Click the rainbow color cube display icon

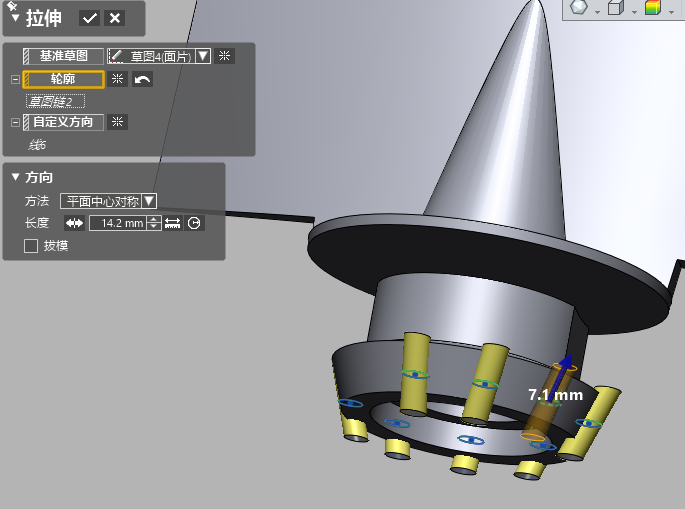click(652, 9)
